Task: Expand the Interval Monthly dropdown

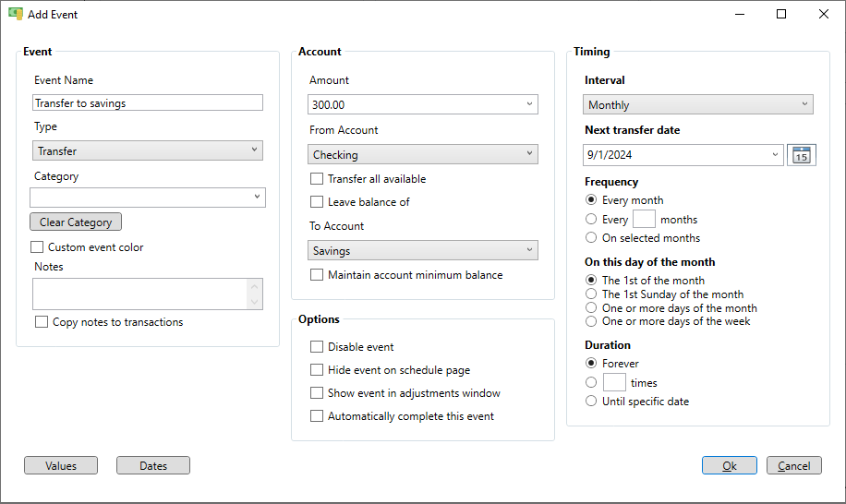Action: [697, 104]
